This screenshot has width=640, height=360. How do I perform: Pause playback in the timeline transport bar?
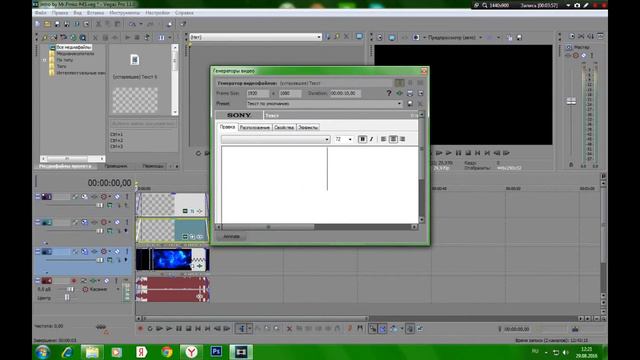click(179, 329)
